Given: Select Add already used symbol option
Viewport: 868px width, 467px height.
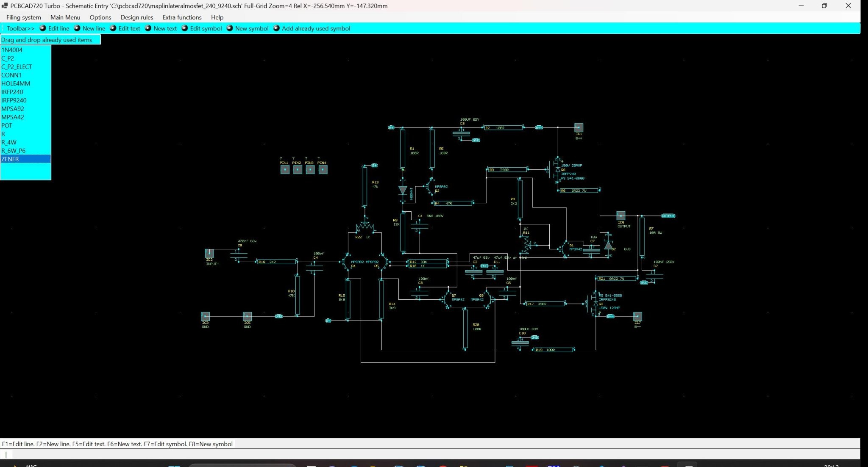Looking at the screenshot, I should coord(312,28).
